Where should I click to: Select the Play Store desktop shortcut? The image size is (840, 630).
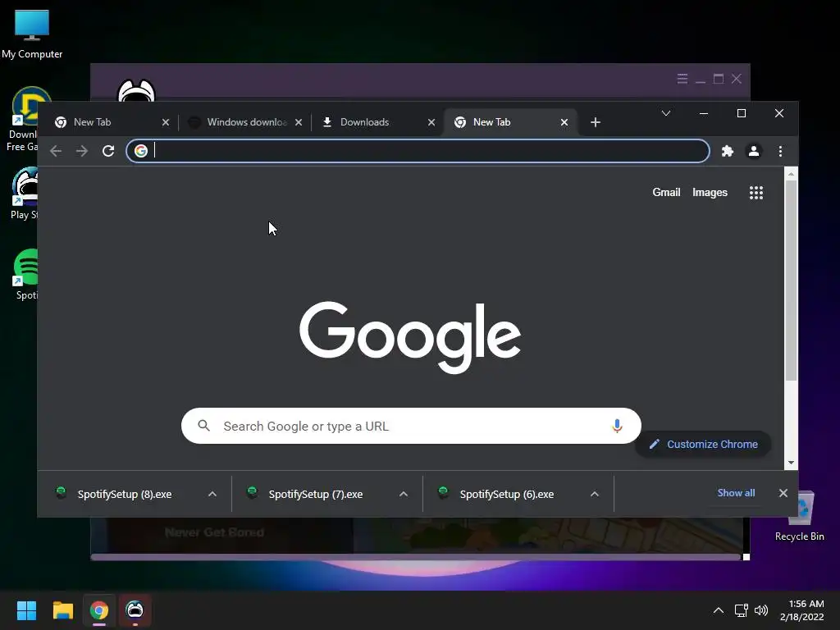coord(25,194)
